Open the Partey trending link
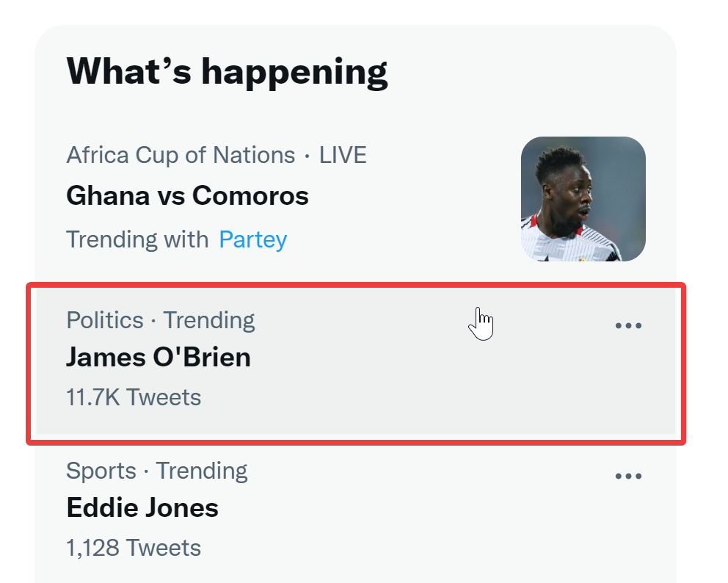Viewport: 728px width, 583px height. click(253, 239)
